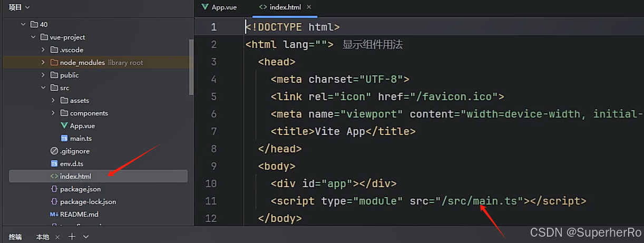
Task: Click "/favicon.ico" href value
Action: pyautogui.click(x=455, y=96)
